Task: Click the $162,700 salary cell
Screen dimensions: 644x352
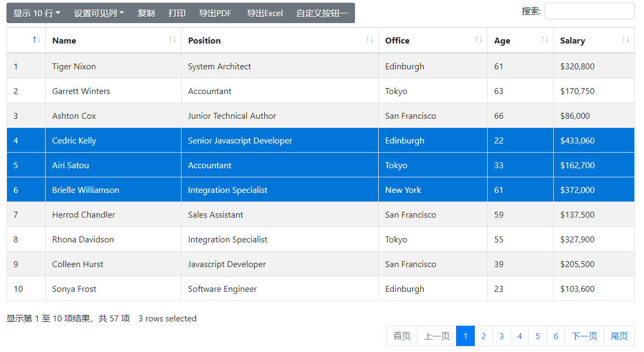Action: [594, 164]
